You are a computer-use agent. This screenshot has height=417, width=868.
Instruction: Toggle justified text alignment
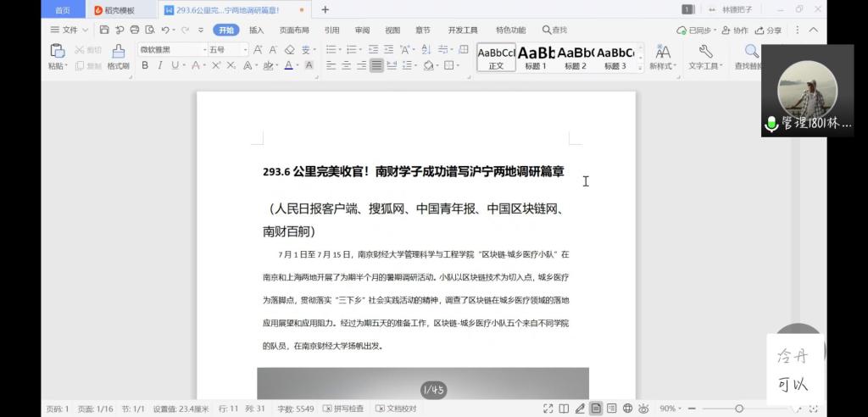[376, 65]
